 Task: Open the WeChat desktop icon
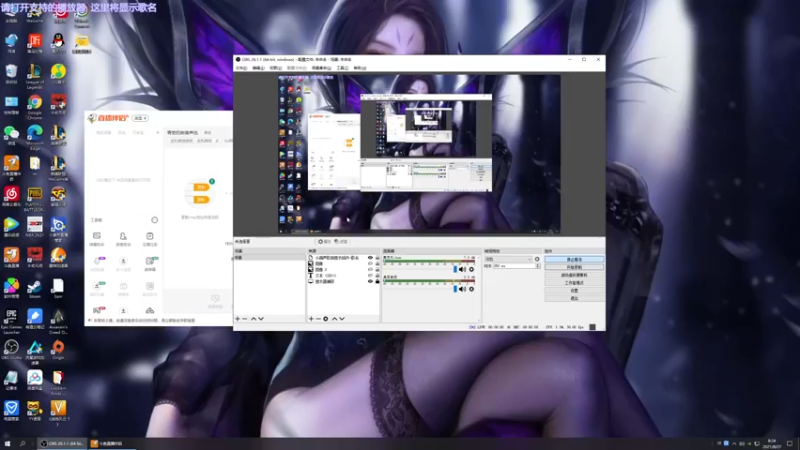[x=11, y=135]
